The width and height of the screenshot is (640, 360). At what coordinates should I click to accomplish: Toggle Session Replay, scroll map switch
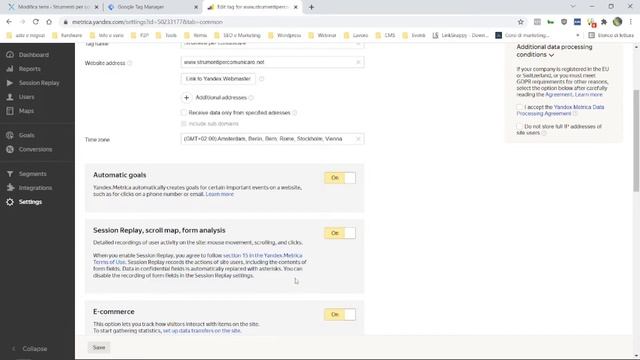click(x=340, y=233)
